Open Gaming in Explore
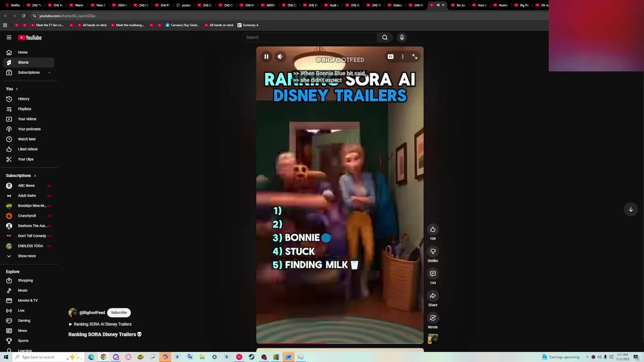This screenshot has height=362, width=644. click(29, 321)
